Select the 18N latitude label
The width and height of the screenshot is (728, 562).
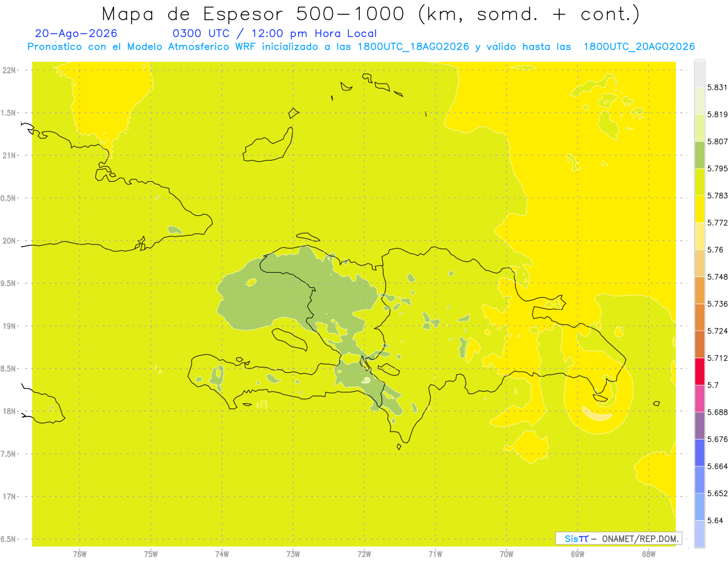[x=10, y=412]
